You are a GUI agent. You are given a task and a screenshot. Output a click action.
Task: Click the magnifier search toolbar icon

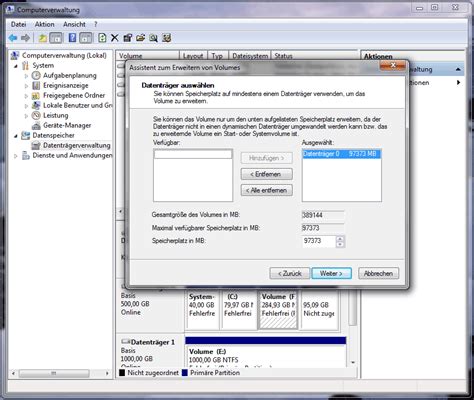coord(153,38)
